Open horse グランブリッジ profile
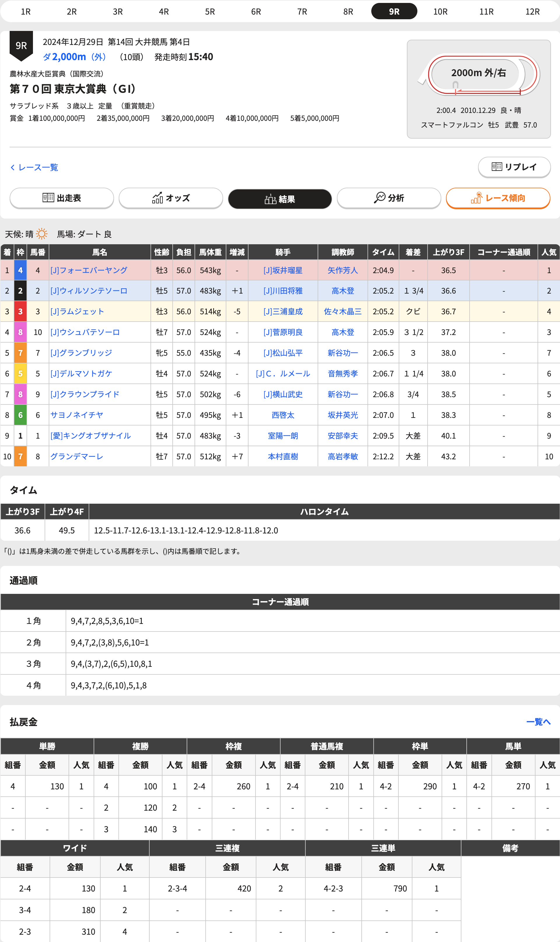Image resolution: width=560 pixels, height=942 pixels. (81, 353)
